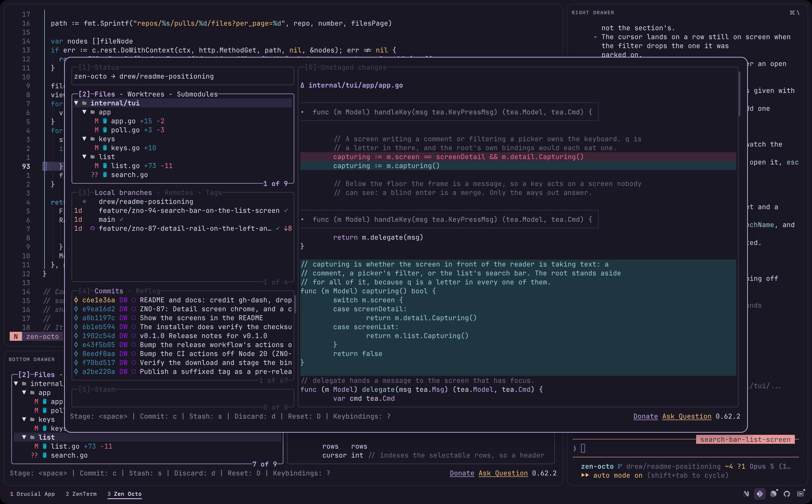The width and height of the screenshot is (812, 504).
Task: Click the file icon beside keys.go +10 in popup
Action: click(105, 148)
